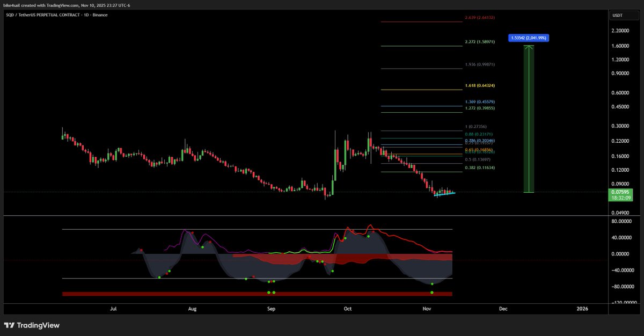Click the Oct label on the time axis
Screen dimensions: 644x336
347,309
